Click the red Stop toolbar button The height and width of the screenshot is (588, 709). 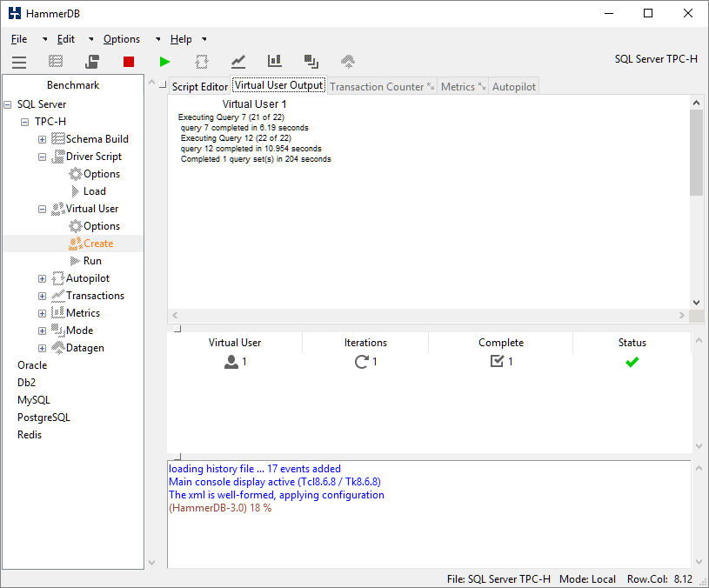pos(129,62)
